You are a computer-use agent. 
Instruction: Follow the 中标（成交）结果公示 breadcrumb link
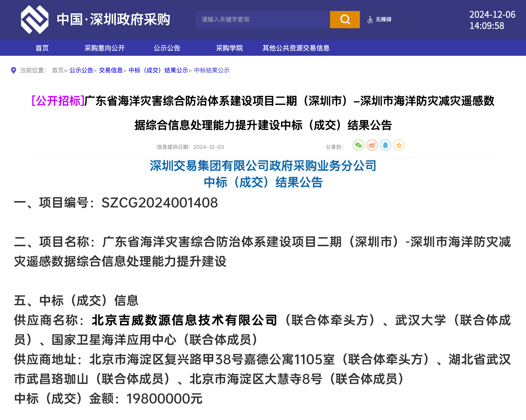[158, 70]
